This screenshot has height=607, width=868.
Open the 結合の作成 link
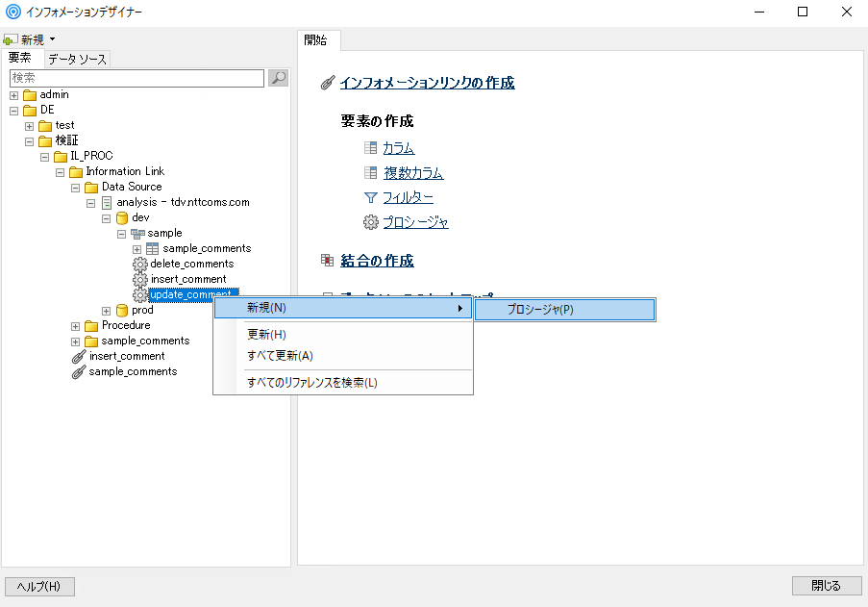pos(377,261)
